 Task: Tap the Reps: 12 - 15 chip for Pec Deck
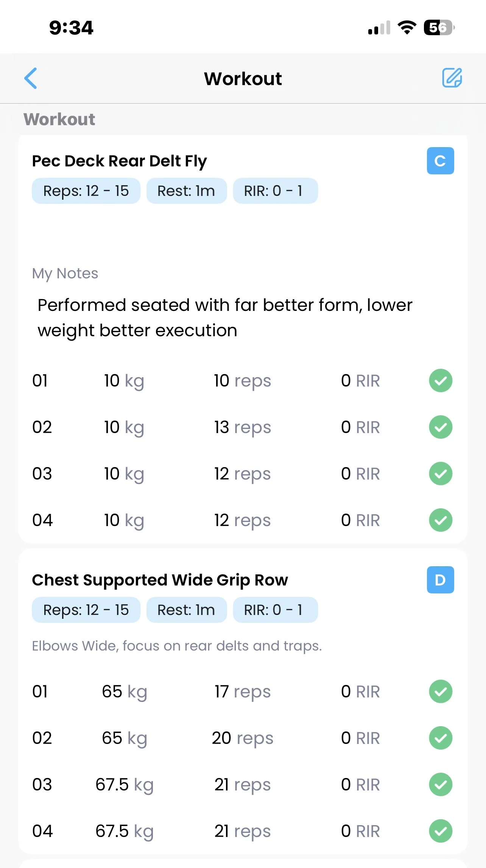(86, 191)
